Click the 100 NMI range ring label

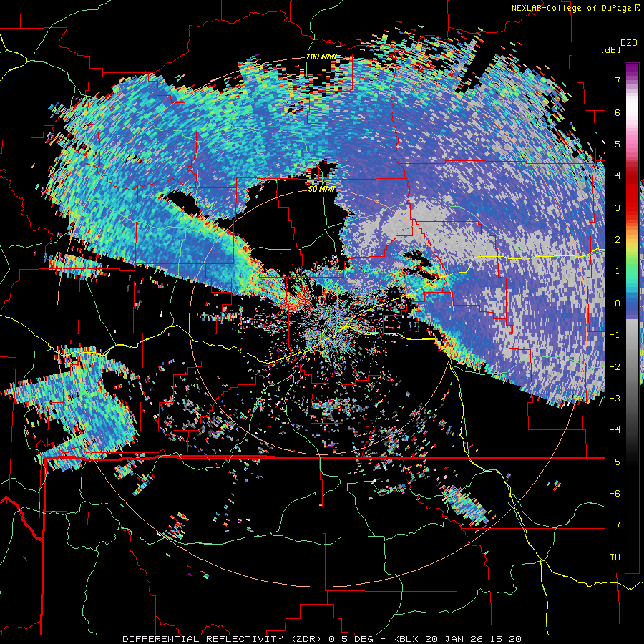(x=321, y=57)
